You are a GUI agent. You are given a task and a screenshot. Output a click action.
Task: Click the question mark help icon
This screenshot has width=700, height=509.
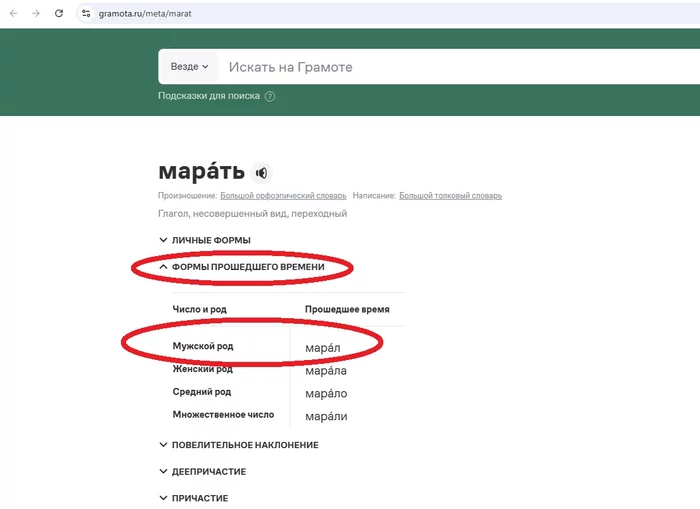pos(270,96)
